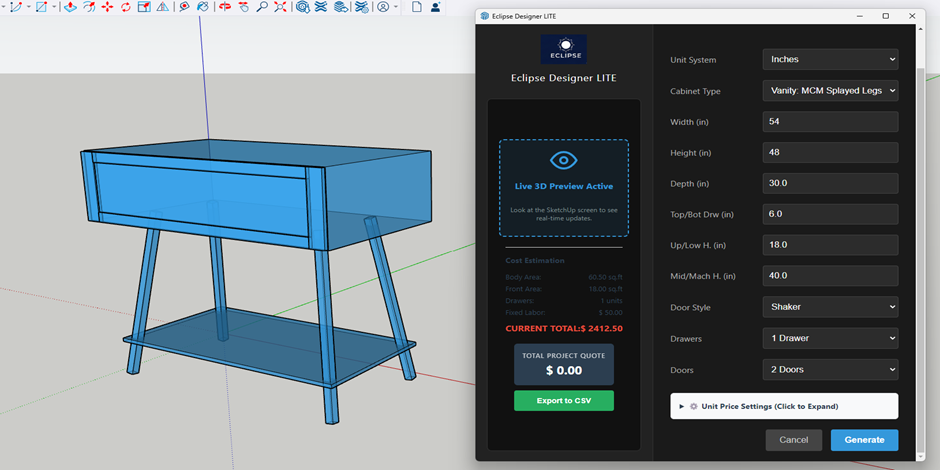Viewport: 940px width, 470px height.
Task: Click the Total Project Quote box
Action: click(564, 364)
